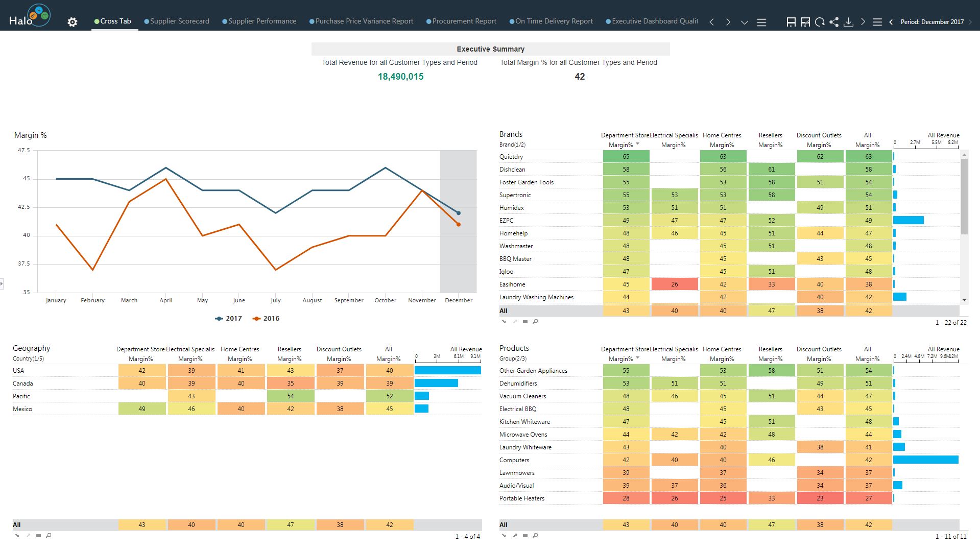Click scroll-down arrow of Brands table

pyautogui.click(x=964, y=300)
